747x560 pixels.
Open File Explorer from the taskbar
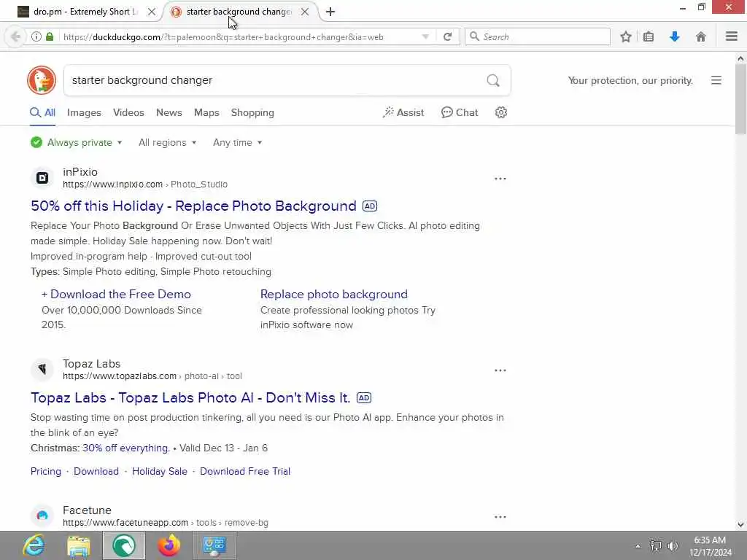pyautogui.click(x=78, y=545)
